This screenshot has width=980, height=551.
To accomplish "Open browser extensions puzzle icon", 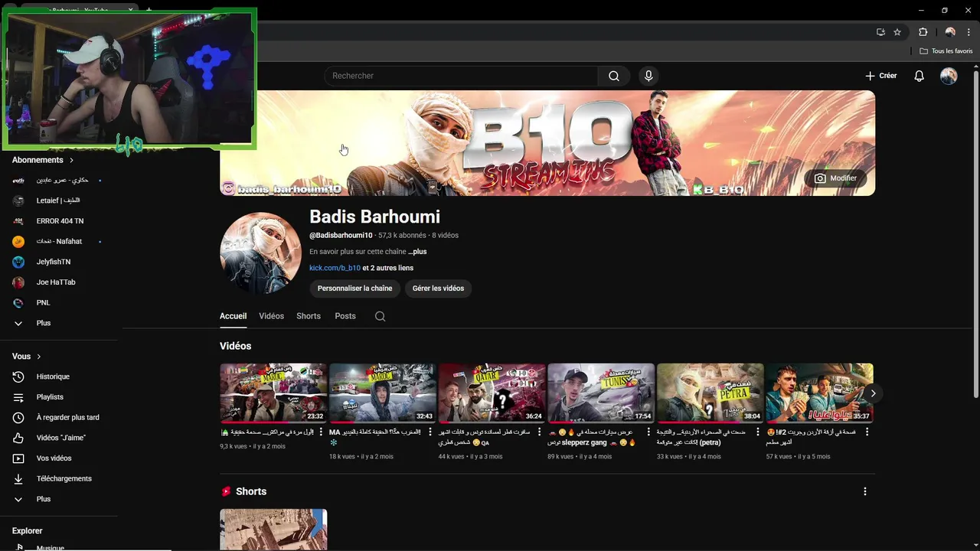I will point(923,32).
